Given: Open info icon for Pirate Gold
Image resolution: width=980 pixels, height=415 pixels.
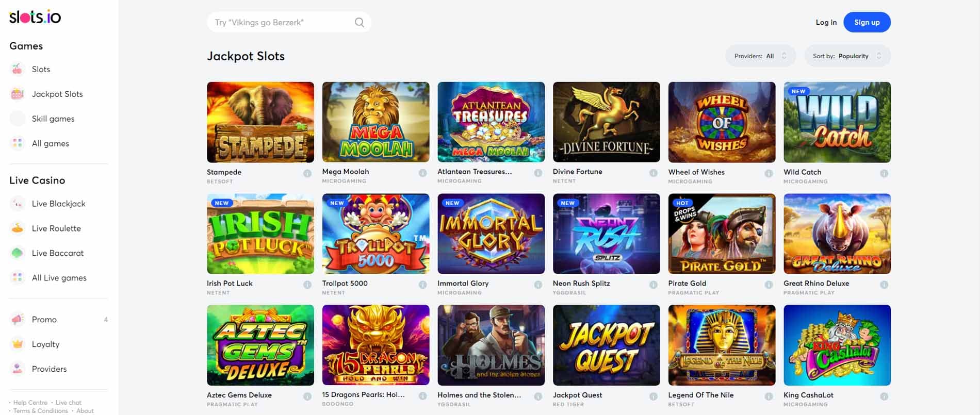Looking at the screenshot, I should (769, 285).
